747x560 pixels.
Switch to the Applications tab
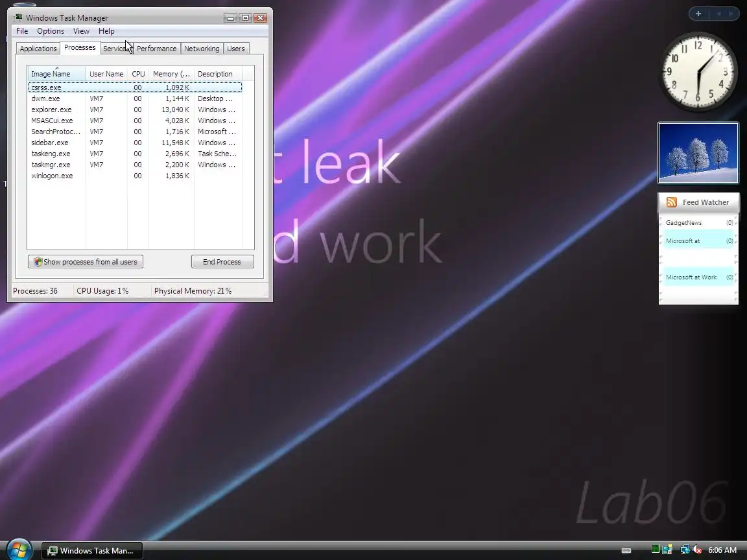coord(38,49)
